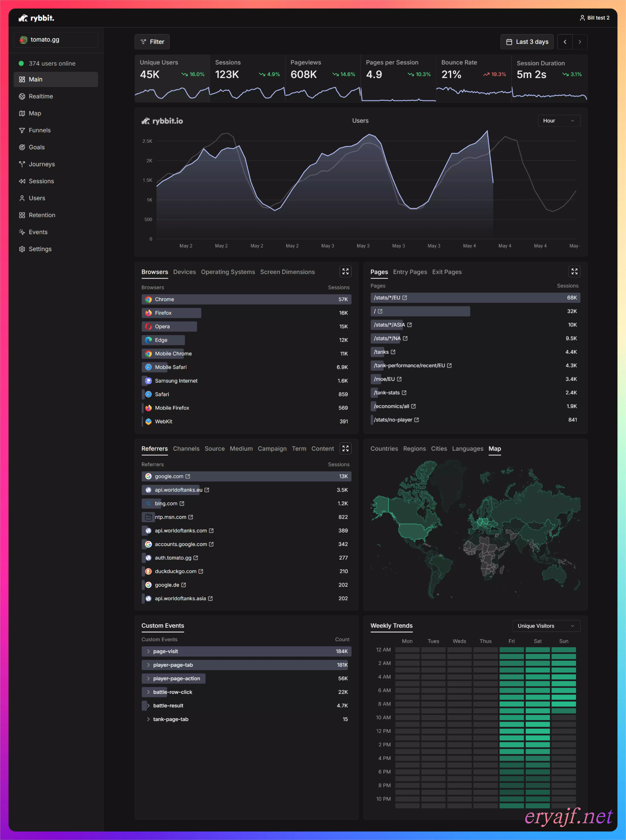
Task: Open the Map sidebar page
Action: (56, 113)
